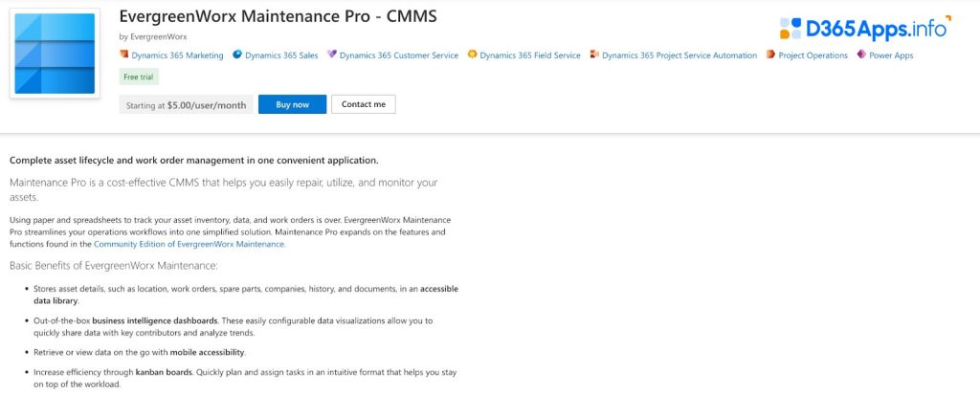
Task: Open the Dynamics 365 Field Service link
Action: click(530, 55)
